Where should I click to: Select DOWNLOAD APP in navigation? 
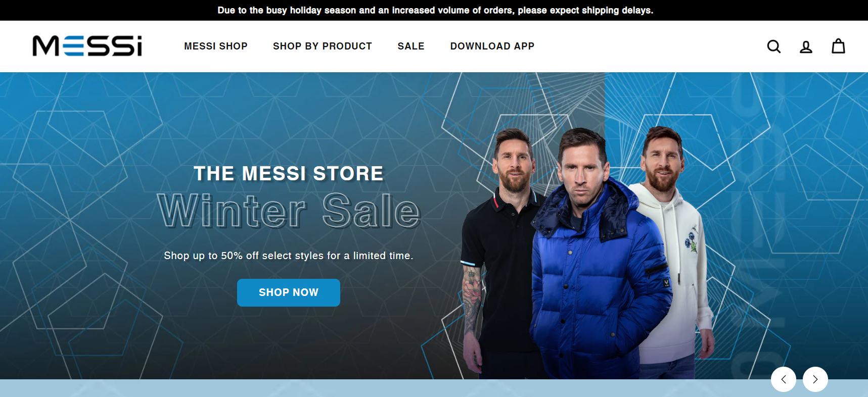pyautogui.click(x=492, y=46)
